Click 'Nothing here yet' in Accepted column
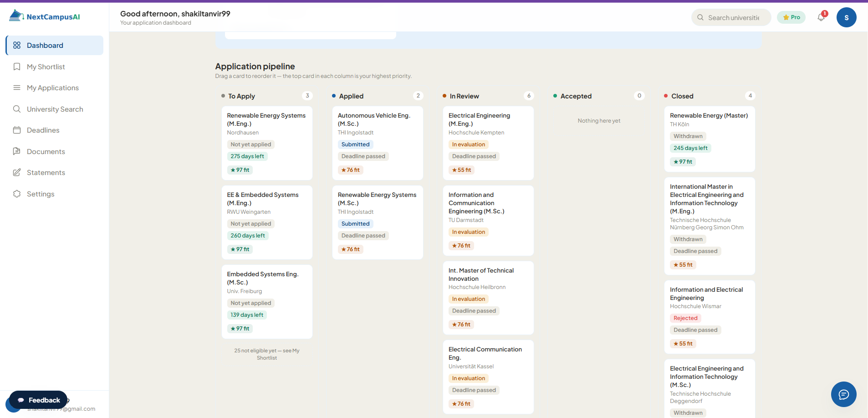The width and height of the screenshot is (868, 418). click(599, 121)
